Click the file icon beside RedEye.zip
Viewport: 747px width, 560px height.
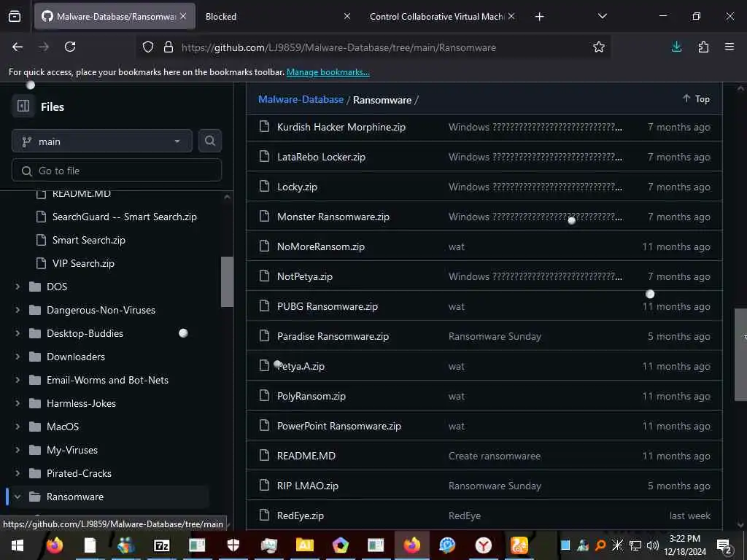pyautogui.click(x=264, y=515)
